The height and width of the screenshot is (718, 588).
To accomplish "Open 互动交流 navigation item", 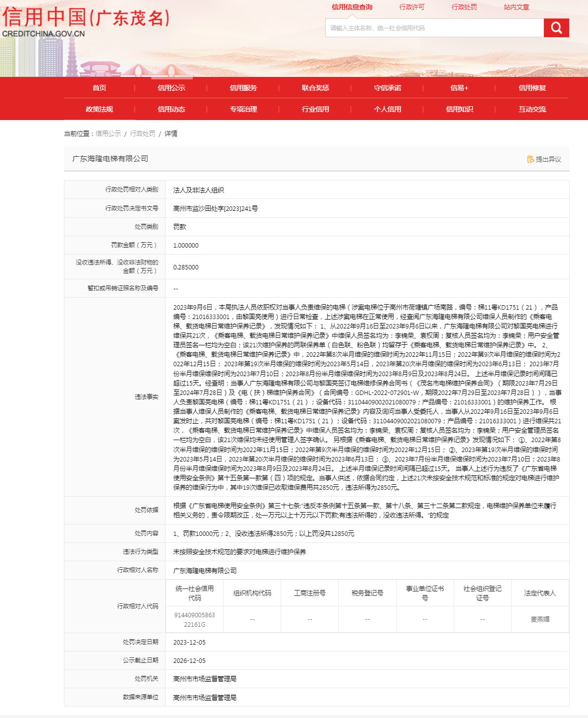I will point(532,109).
